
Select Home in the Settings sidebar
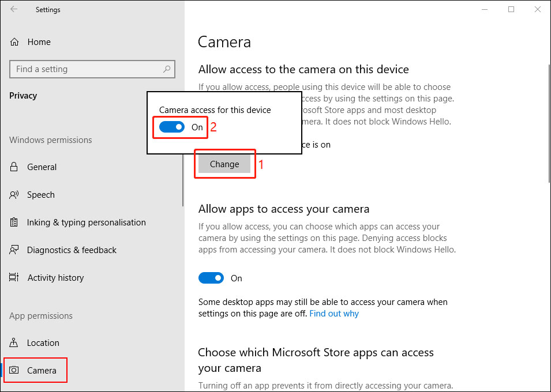coord(39,42)
